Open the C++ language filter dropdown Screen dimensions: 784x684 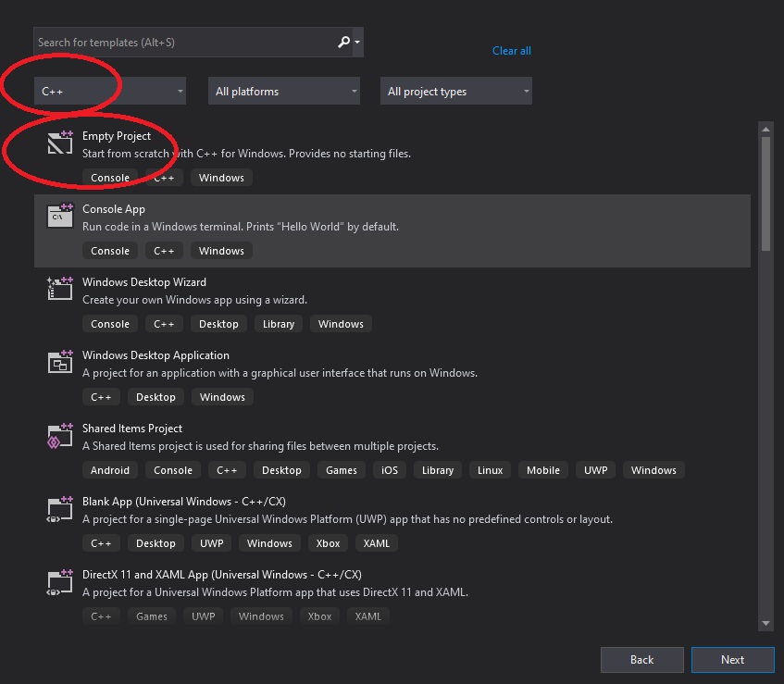click(x=109, y=92)
